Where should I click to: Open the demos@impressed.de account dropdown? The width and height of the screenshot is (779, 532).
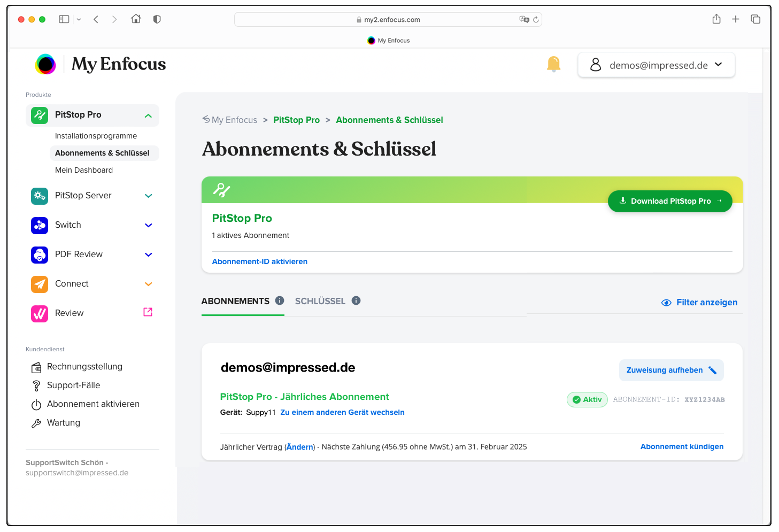[656, 65]
